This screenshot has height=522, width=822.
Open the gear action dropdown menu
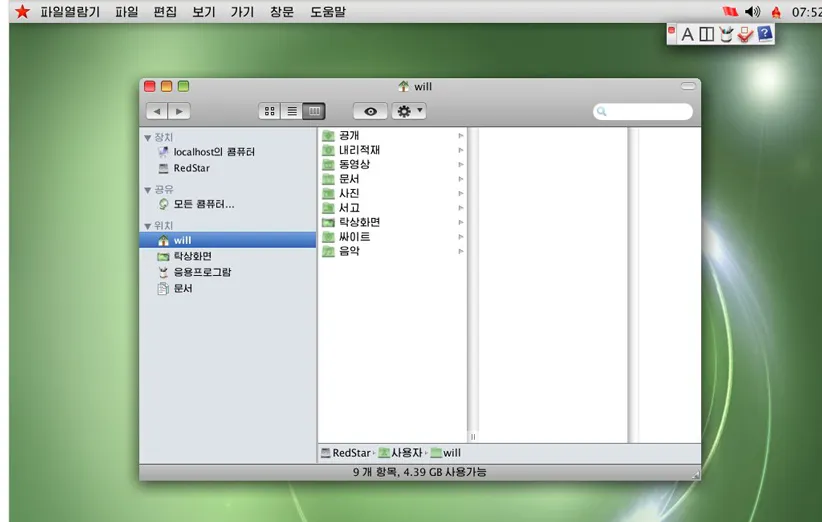(410, 112)
